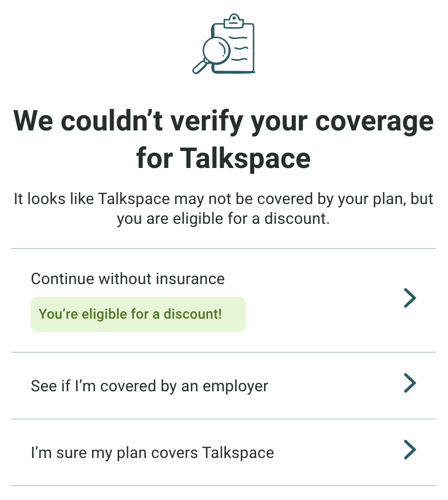Select I'm sure my plan covers Talkspace
This screenshot has width=448, height=500.
(x=152, y=452)
